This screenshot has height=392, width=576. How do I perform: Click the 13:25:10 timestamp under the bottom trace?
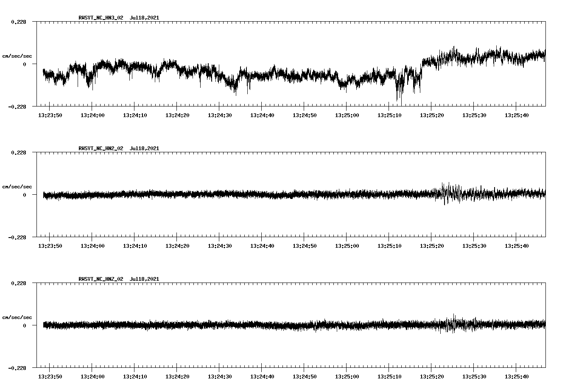pos(390,376)
